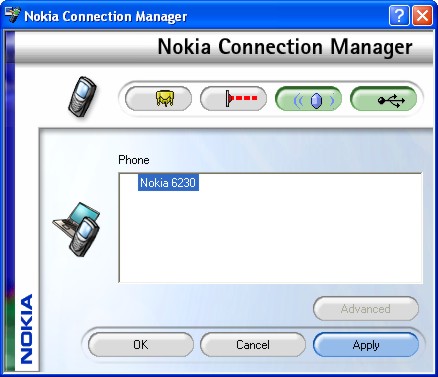The height and width of the screenshot is (377, 438).
Task: Click the Advanced button
Action: coord(366,309)
